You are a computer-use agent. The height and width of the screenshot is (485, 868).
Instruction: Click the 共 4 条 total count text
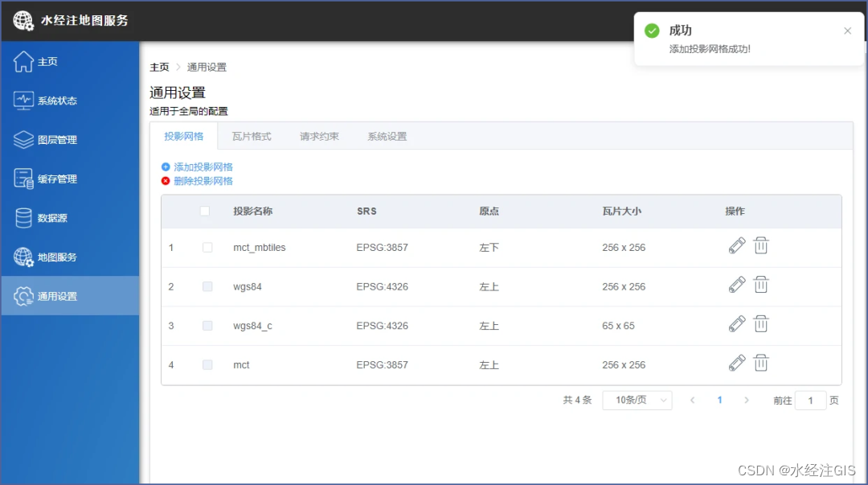pyautogui.click(x=577, y=401)
